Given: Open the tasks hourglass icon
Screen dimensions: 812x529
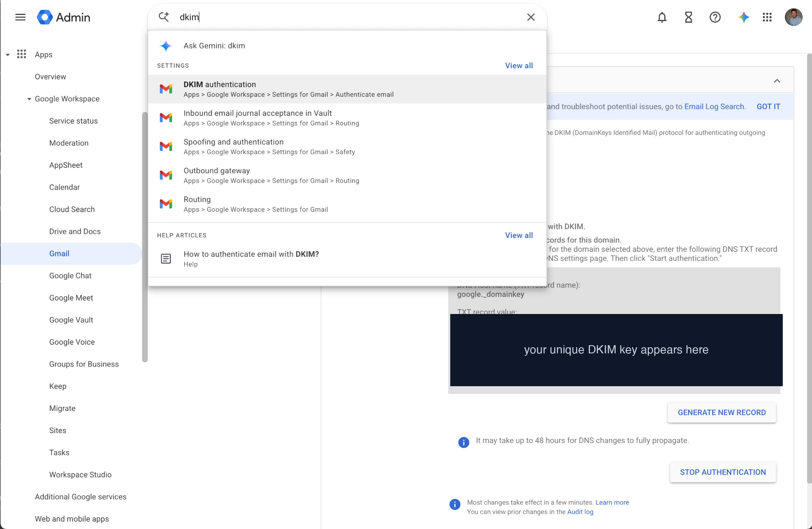Looking at the screenshot, I should (689, 17).
